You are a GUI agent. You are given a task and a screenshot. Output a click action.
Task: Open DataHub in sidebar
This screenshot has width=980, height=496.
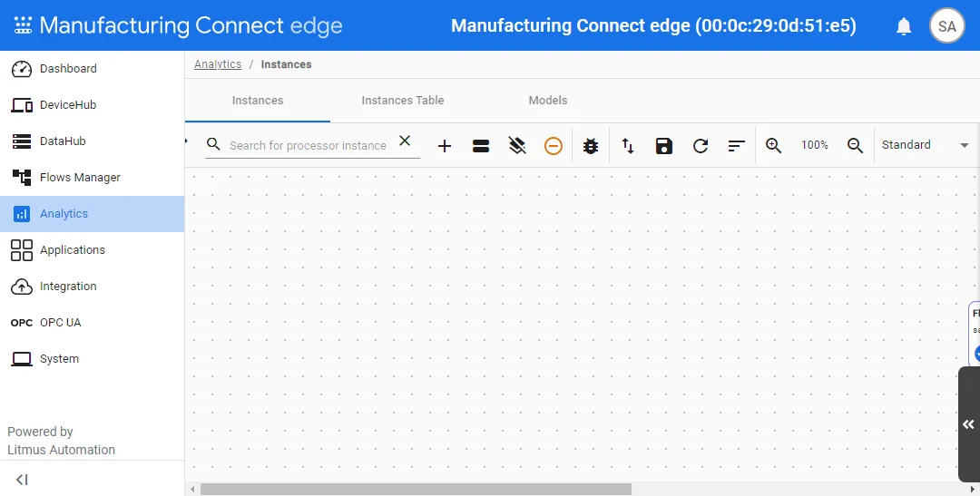92,141
